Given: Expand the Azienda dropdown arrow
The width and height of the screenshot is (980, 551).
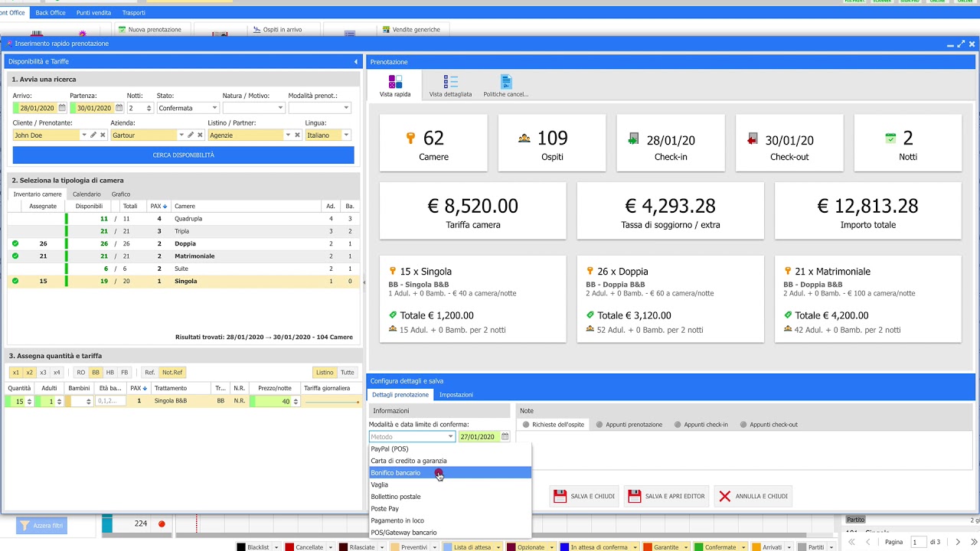Looking at the screenshot, I should tap(181, 135).
